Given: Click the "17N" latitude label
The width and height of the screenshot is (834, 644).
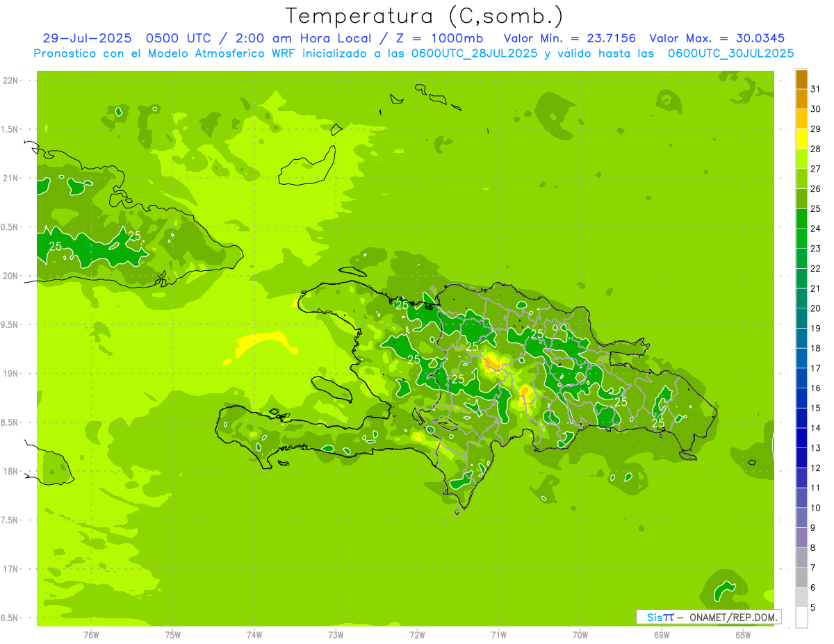Looking at the screenshot, I should 10,569.
